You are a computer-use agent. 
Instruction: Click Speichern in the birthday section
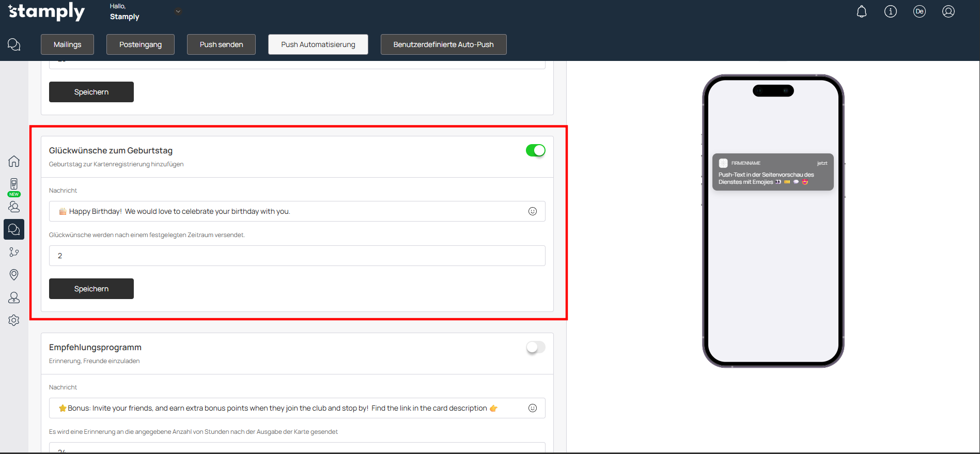pyautogui.click(x=91, y=289)
